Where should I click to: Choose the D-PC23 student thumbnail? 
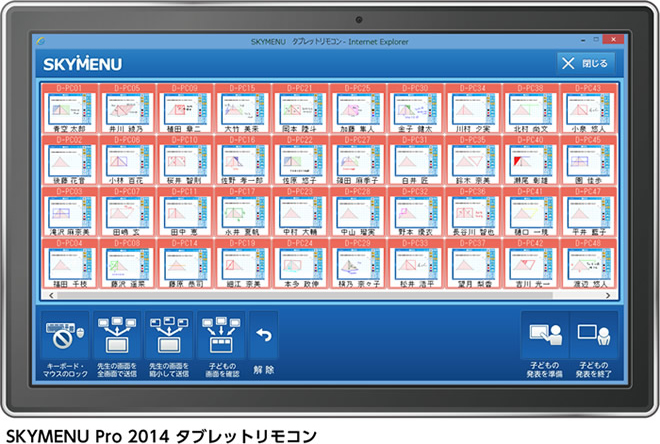300,212
